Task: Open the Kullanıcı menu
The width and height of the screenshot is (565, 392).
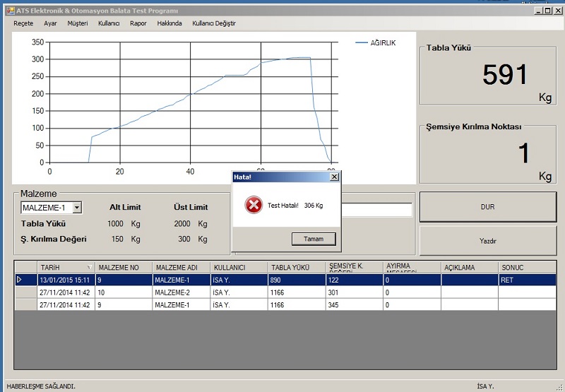Action: point(109,23)
